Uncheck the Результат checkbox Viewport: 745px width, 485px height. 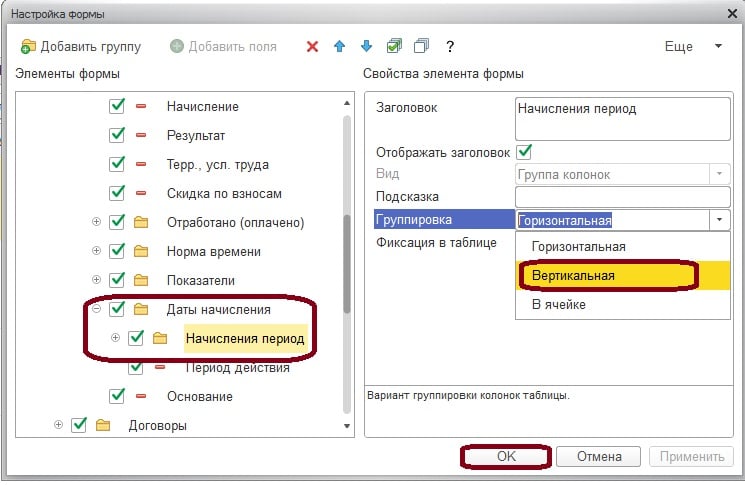[x=117, y=134]
